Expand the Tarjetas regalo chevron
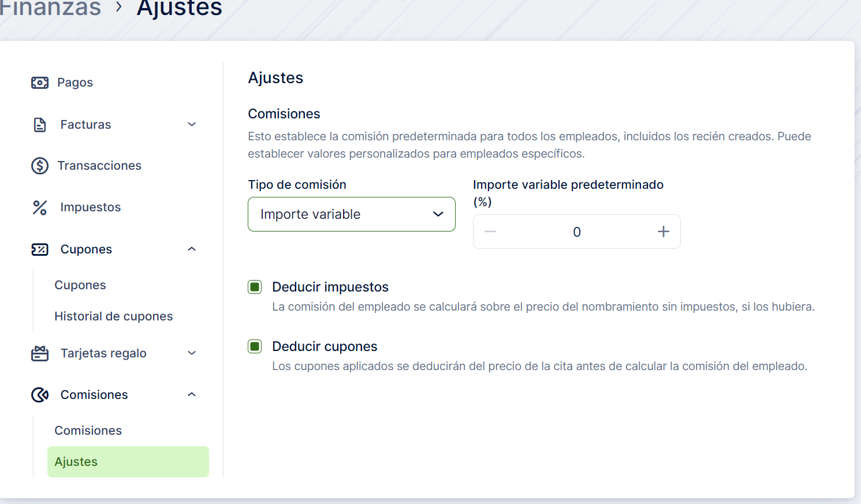 point(192,353)
